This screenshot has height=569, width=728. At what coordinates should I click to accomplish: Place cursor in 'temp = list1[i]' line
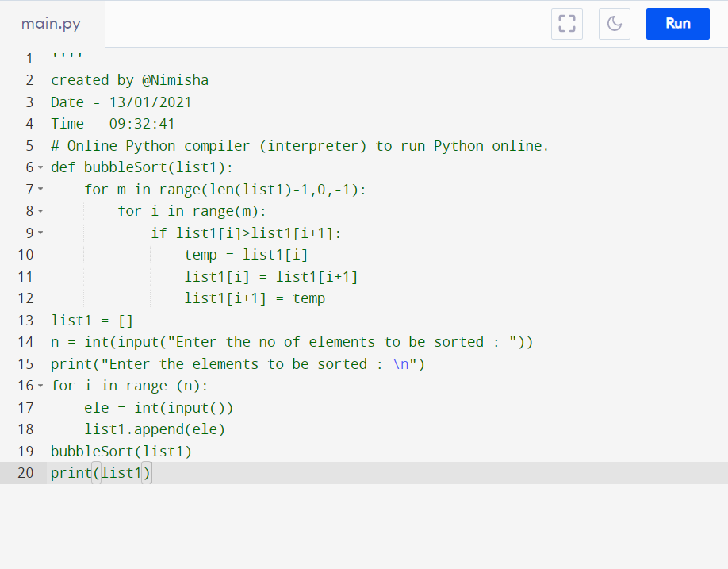tap(246, 255)
